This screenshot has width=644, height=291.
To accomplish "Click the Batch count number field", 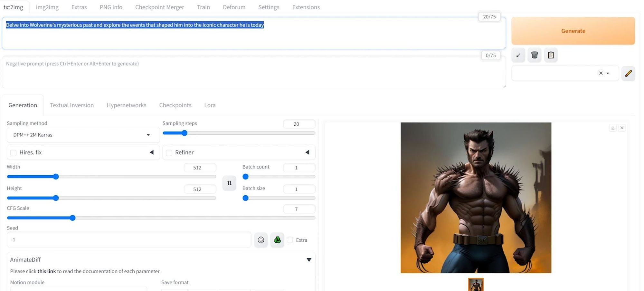I will pyautogui.click(x=299, y=168).
